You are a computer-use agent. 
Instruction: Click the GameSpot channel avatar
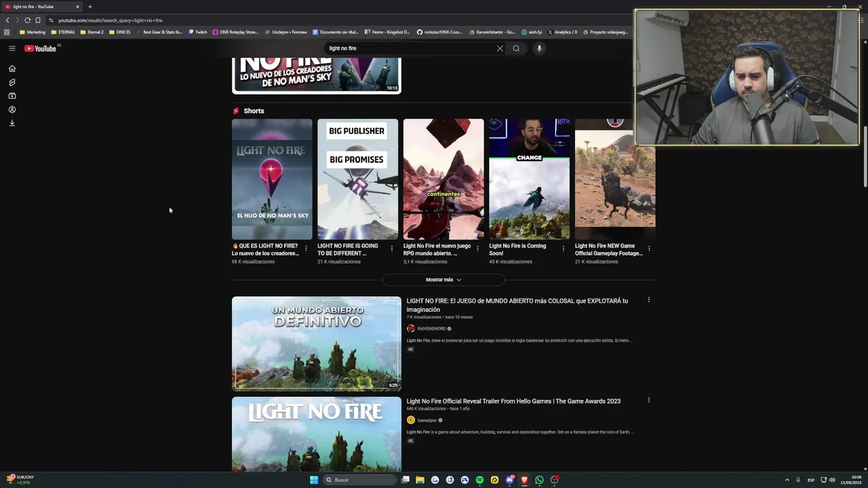pyautogui.click(x=410, y=420)
